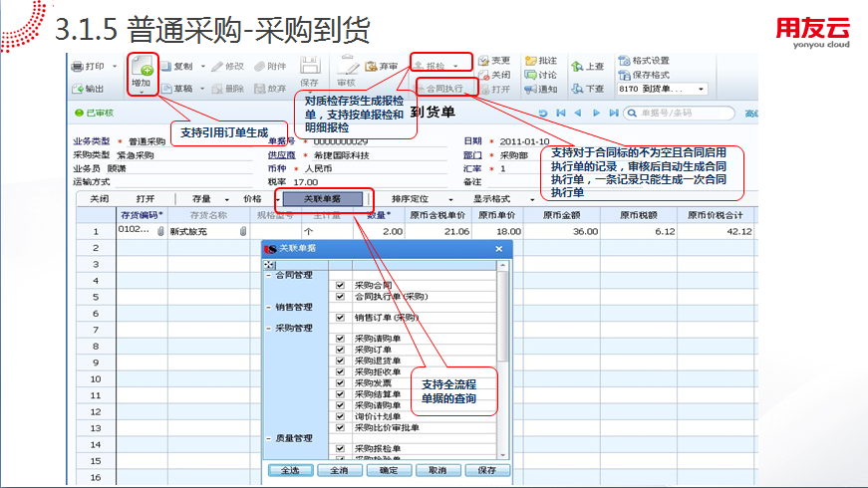
Task: Click the 下查 trace down icon
Action: point(577,89)
